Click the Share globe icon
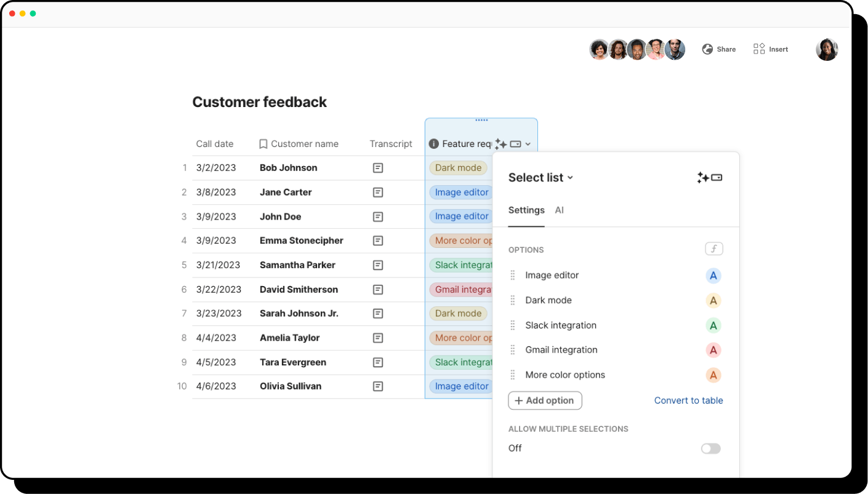Viewport: 868px width, 494px height. [707, 49]
